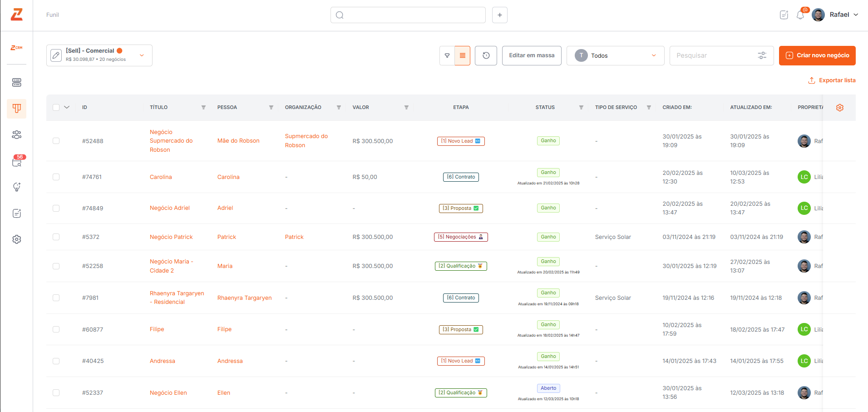868x412 pixels.
Task: Switch to funnel kanban view icon
Action: (x=447, y=55)
